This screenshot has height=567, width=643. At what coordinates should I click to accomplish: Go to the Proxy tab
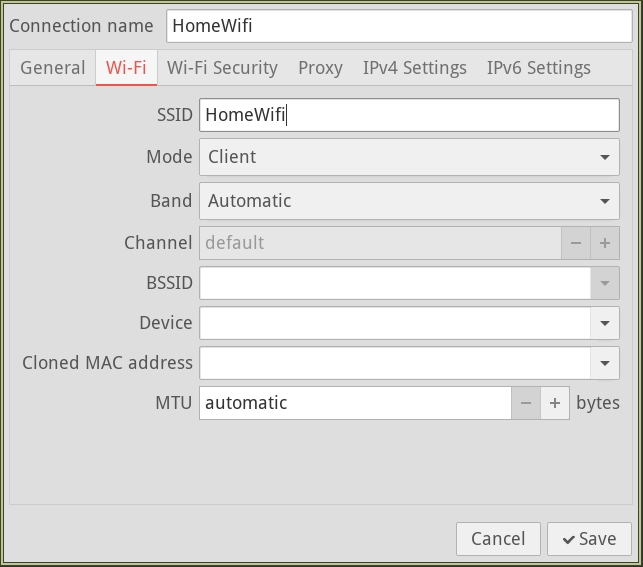tap(320, 68)
